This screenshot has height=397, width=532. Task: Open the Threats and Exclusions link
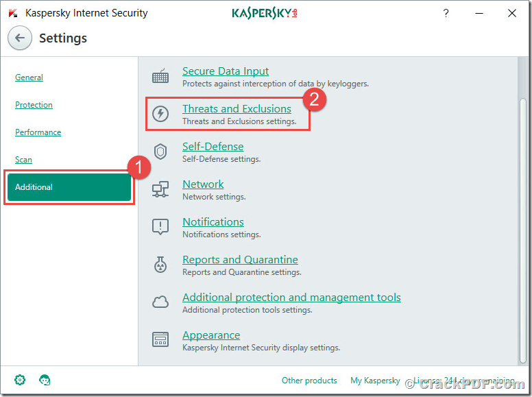(237, 109)
